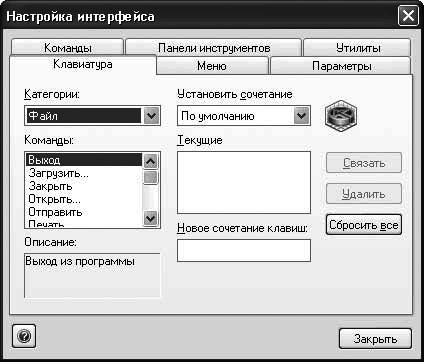Viewport: 424px width, 362px height.
Task: Click the Закрыть button at bottom
Action: 375,339
